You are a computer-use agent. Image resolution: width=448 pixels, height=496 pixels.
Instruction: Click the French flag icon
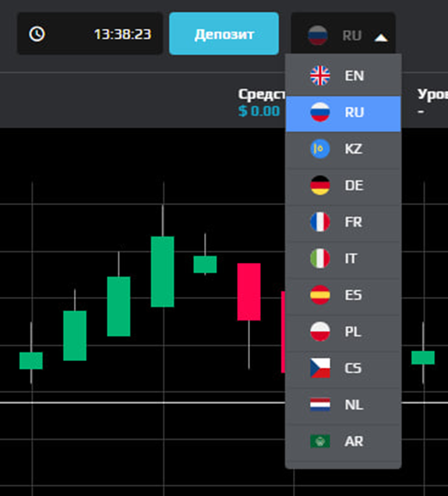pyautogui.click(x=320, y=221)
